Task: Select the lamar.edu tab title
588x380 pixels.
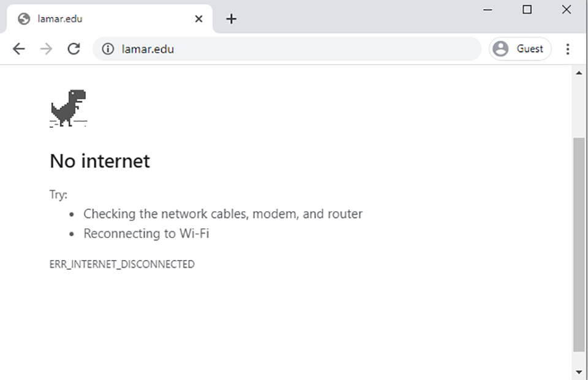Action: (60, 19)
